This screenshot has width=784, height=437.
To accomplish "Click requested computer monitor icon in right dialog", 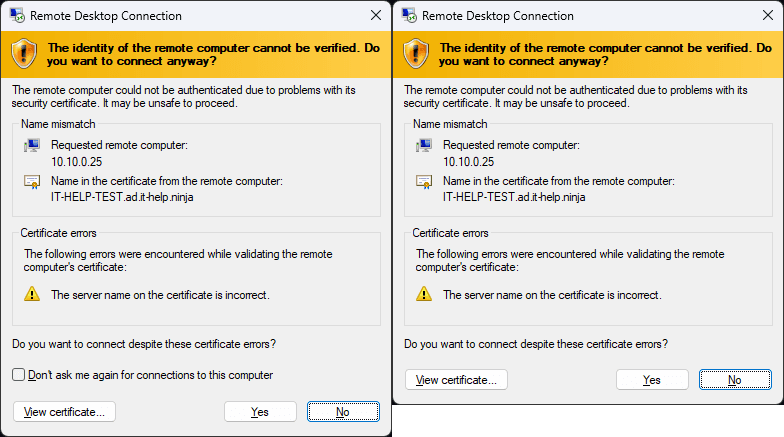I will click(424, 146).
